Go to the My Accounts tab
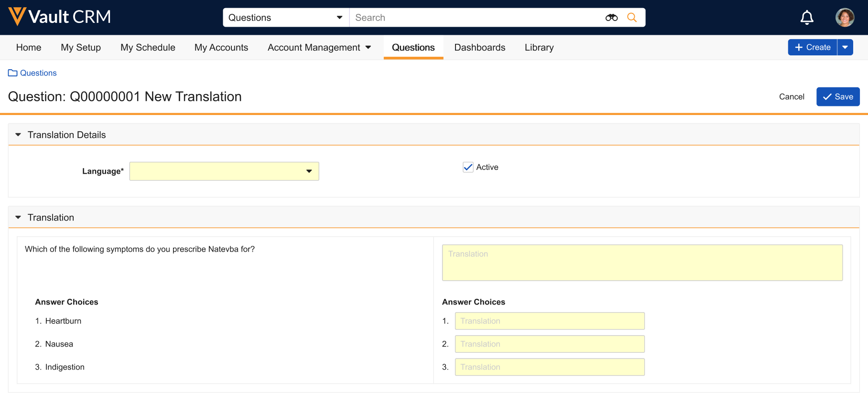 click(x=221, y=48)
